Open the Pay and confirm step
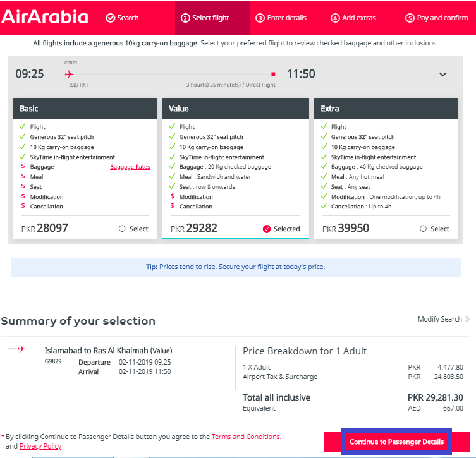Image resolution: width=476 pixels, height=458 pixels. point(437,18)
